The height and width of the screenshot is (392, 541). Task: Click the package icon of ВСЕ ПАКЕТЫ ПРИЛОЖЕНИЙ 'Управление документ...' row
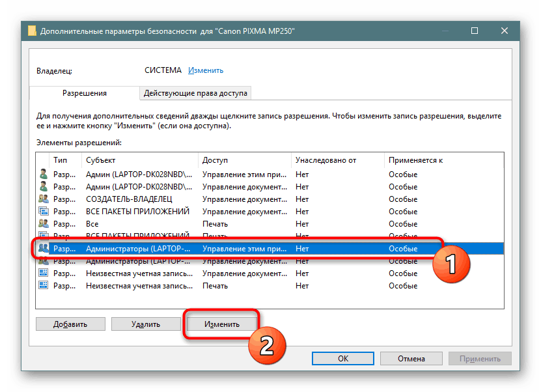[x=43, y=211]
